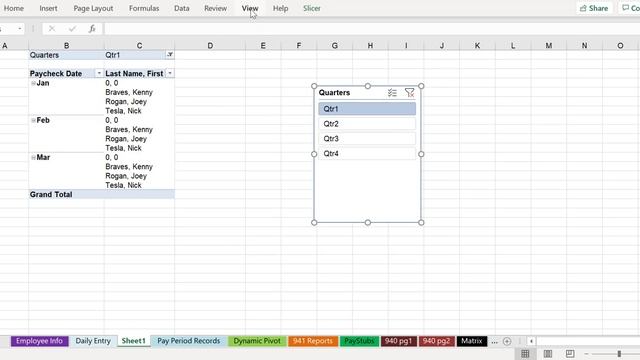
Task: Open the Slicer ribbon tab
Action: tap(312, 8)
